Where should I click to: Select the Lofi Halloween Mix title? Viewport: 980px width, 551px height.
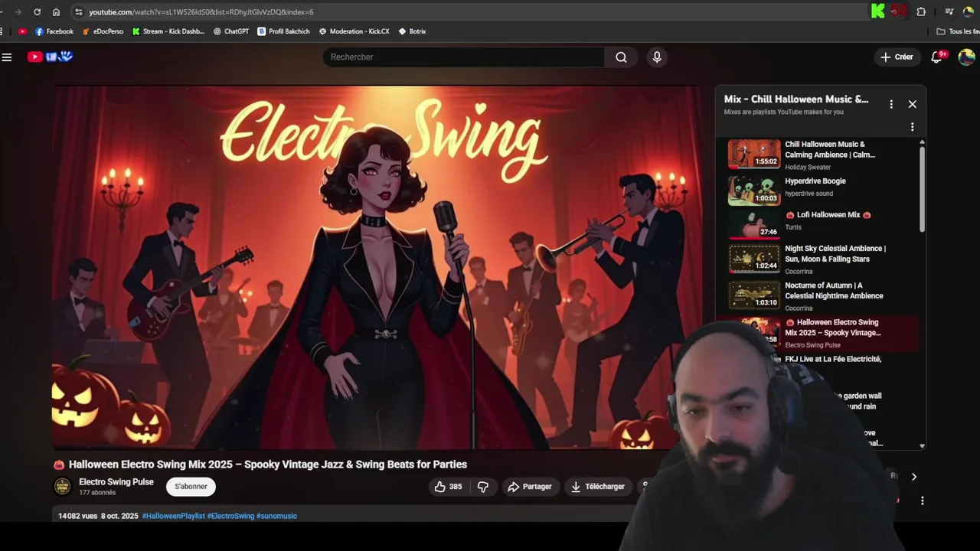pos(828,215)
